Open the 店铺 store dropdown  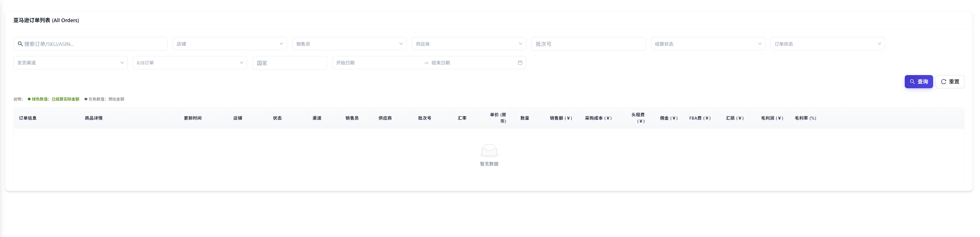tap(229, 44)
